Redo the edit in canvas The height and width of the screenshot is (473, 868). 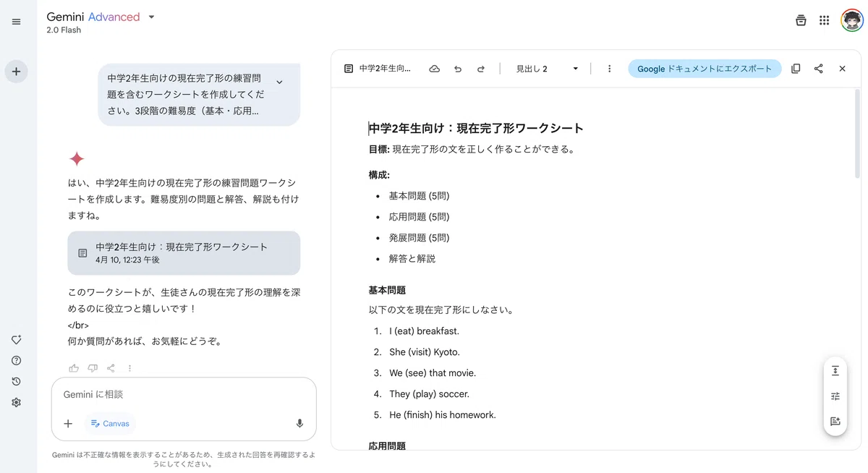[481, 69]
